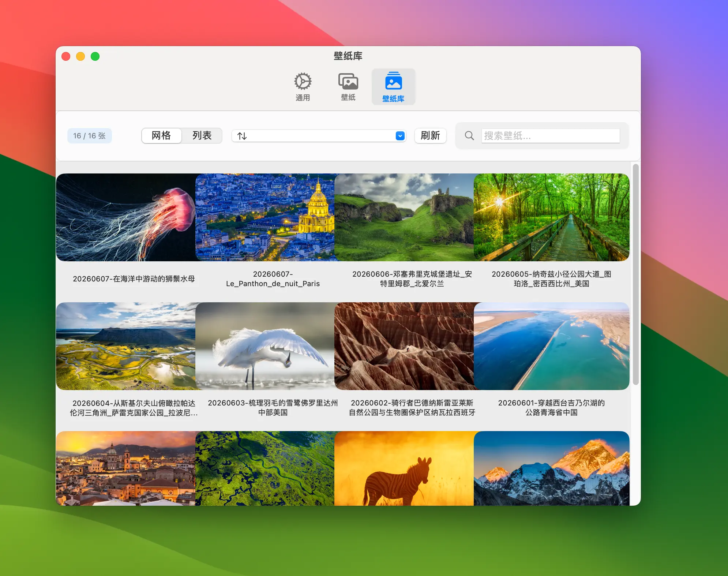The width and height of the screenshot is (728, 576).
Task: Choose the Dunseverick castle ruins wallpaper
Action: pos(404,217)
